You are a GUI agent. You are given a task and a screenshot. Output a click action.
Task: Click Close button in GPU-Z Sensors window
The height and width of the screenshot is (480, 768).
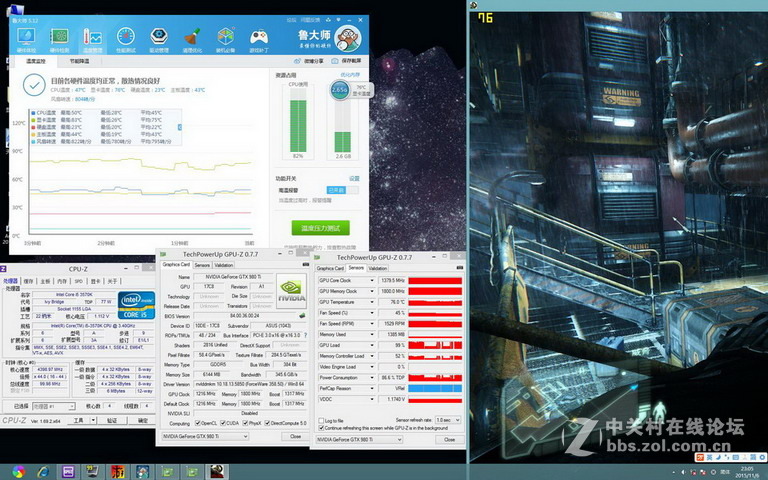449,439
